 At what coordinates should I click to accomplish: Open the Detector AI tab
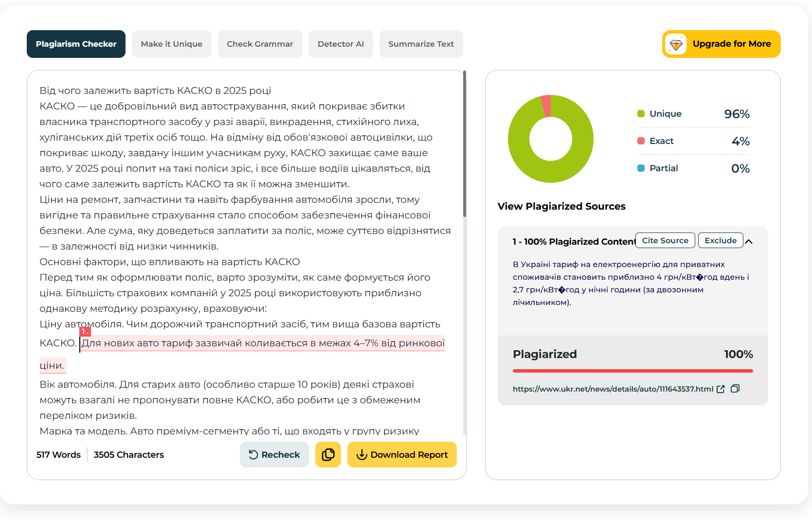(341, 44)
